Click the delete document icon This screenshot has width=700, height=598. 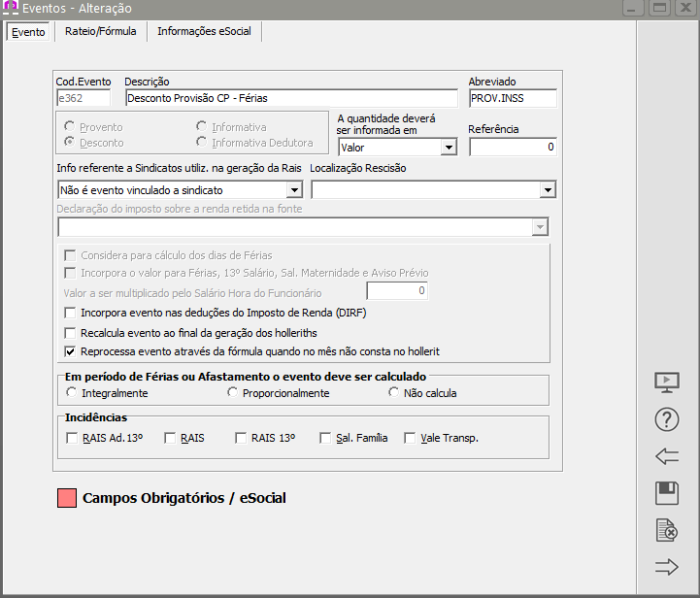point(667,531)
